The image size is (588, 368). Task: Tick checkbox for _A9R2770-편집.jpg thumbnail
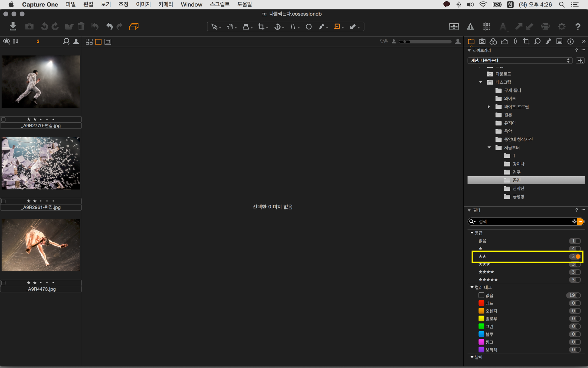[x=3, y=119]
